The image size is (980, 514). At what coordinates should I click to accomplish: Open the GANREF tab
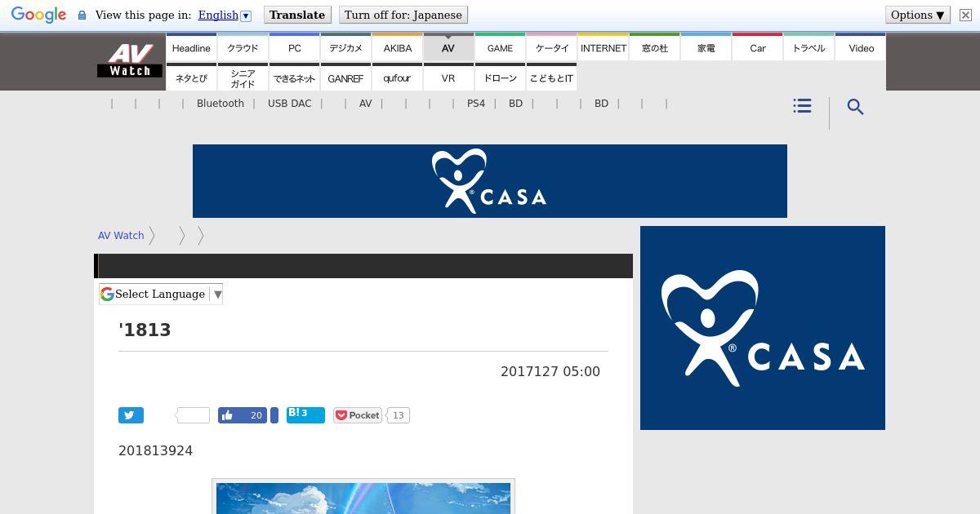click(x=346, y=78)
